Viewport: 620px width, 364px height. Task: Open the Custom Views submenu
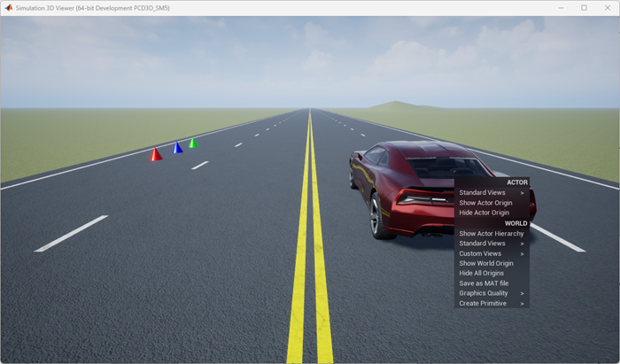(492, 253)
